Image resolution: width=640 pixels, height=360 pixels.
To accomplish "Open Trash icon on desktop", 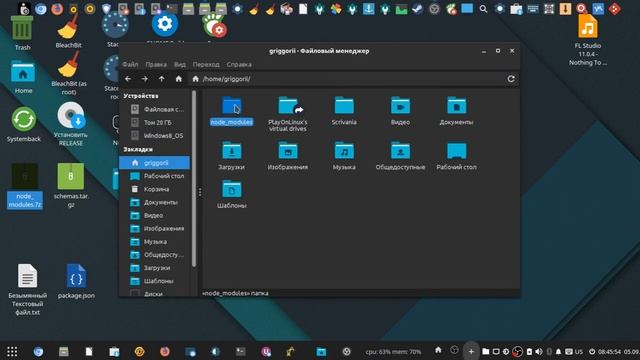I will pyautogui.click(x=22, y=33).
